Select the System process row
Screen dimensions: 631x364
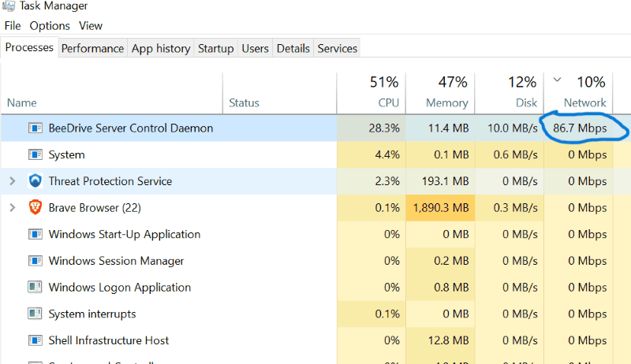click(x=315, y=154)
